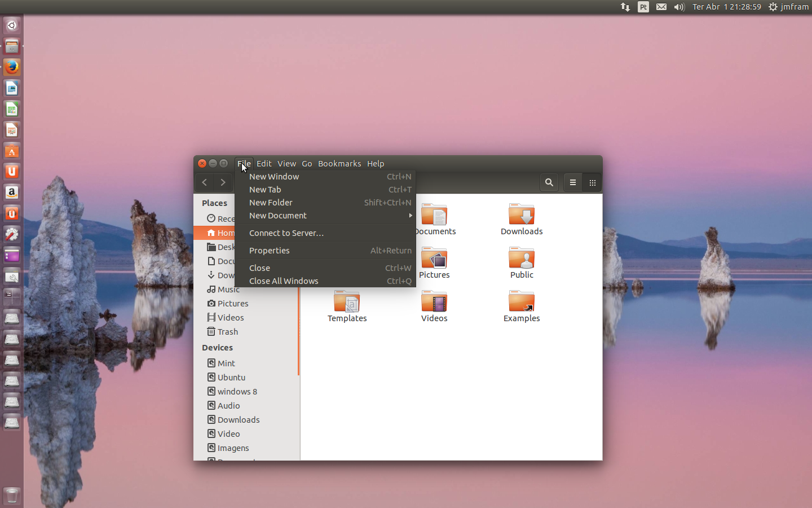
Task: Open Firefox from the launcher
Action: (x=11, y=67)
